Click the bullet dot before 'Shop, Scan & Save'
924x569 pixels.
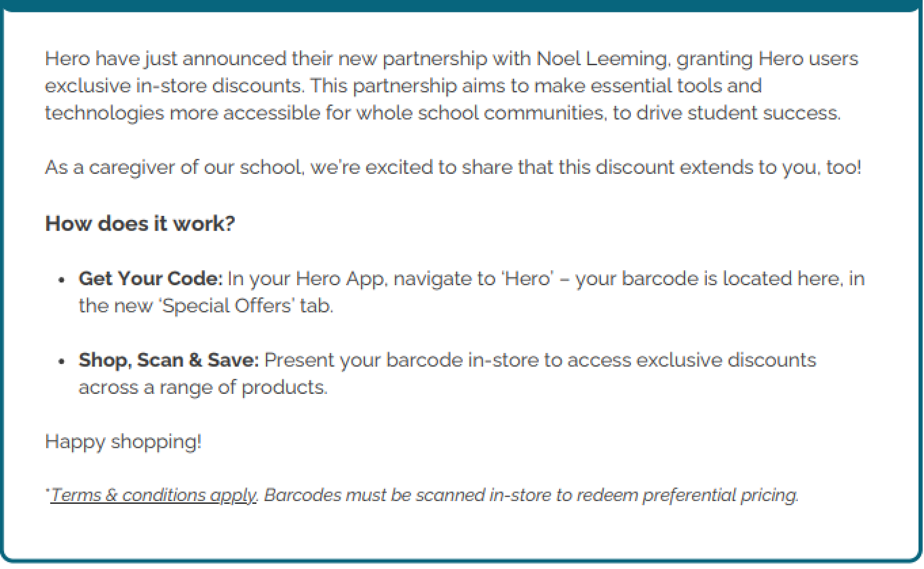point(61,361)
